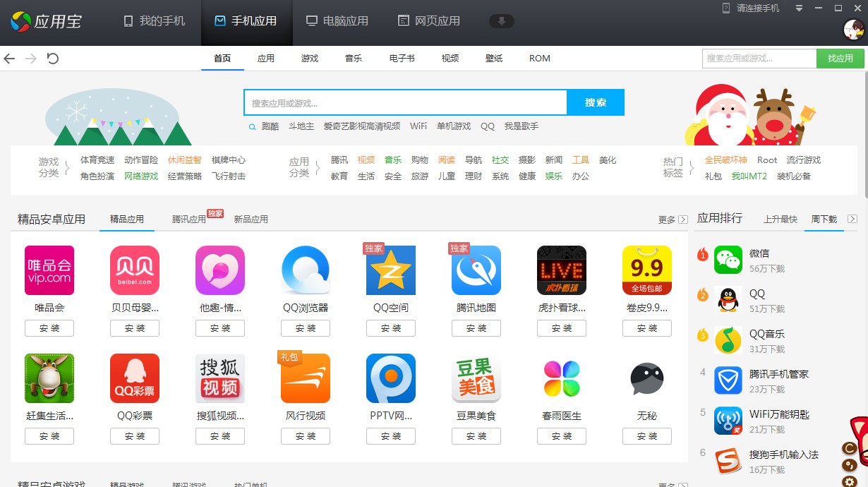Show the 腾讯应用 sub-tab
868x487 pixels.
189,220
